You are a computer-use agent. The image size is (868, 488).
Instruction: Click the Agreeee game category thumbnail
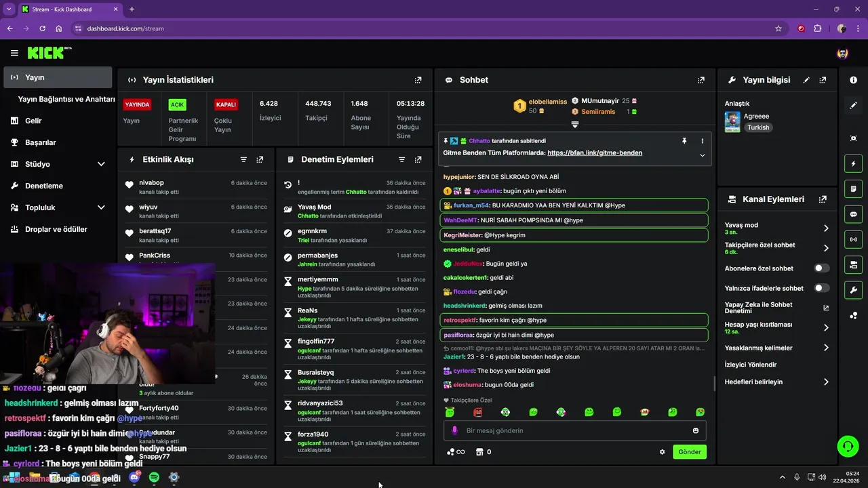point(732,122)
